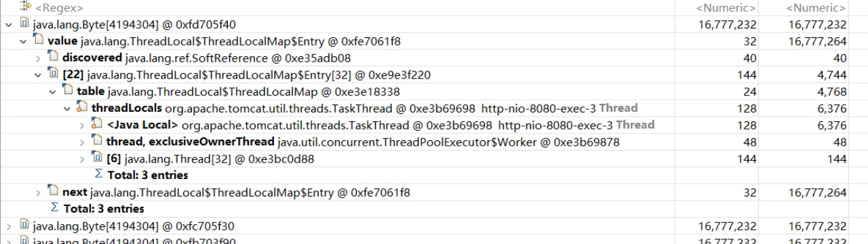Screen dimensions: 868x244
Task: Click the second <Numeric> filter field
Action: [x=813, y=8]
